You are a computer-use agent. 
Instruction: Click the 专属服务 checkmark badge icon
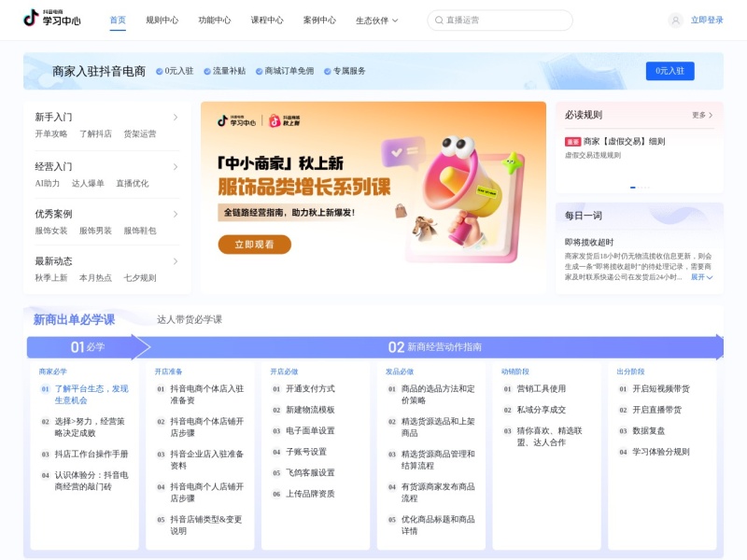click(x=328, y=72)
